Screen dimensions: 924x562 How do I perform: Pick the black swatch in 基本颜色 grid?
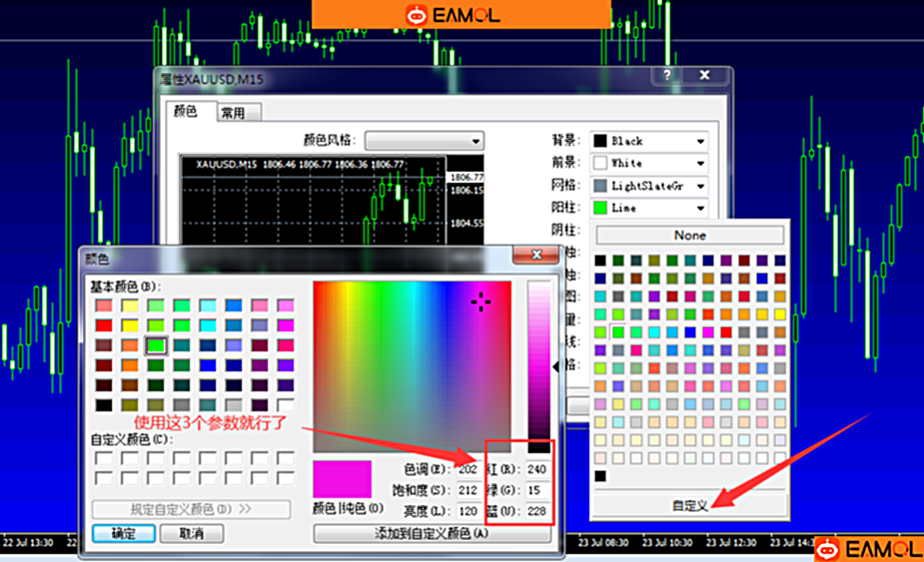click(104, 405)
